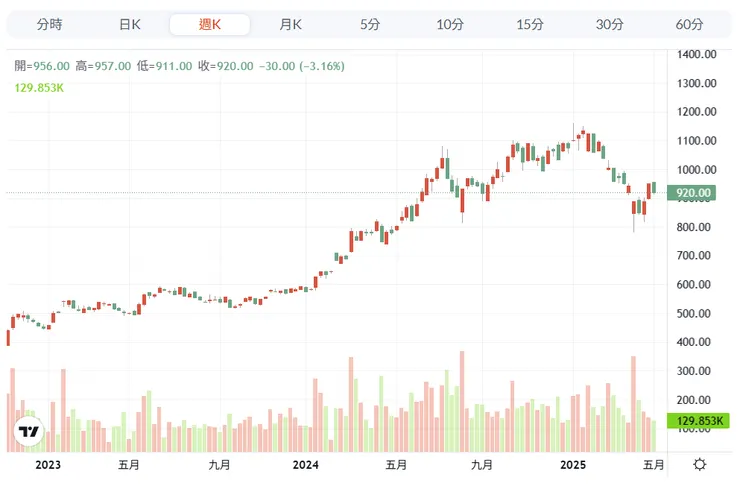
Task: Click the volume indicator value in legend
Action: click(x=40, y=87)
